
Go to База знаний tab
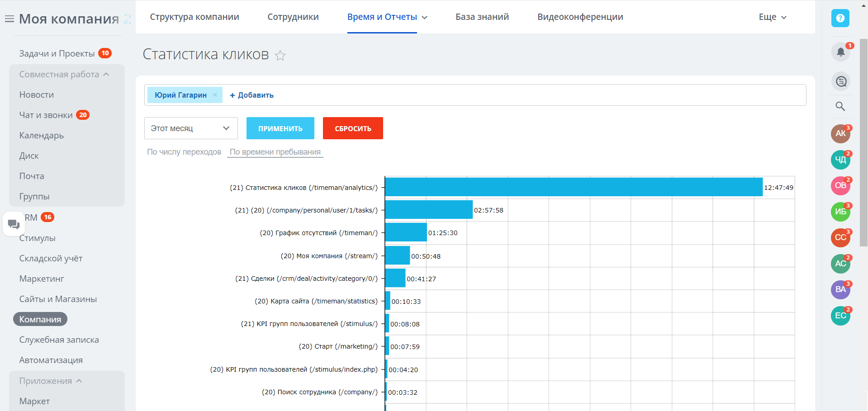[482, 17]
